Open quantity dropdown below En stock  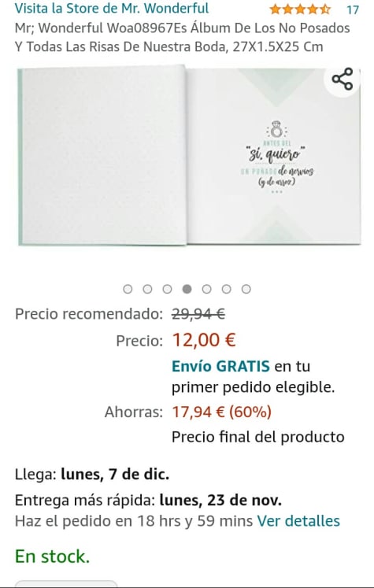[66, 584]
